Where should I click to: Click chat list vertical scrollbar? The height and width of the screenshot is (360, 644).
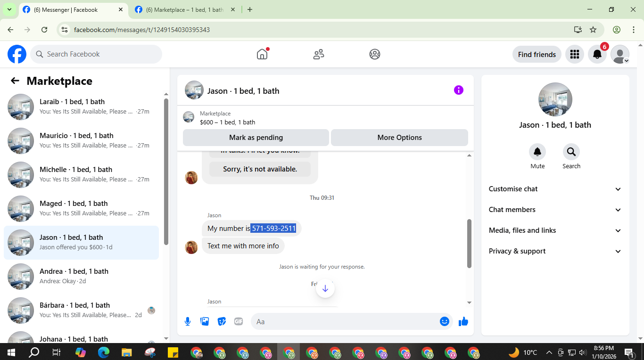pos(166,172)
